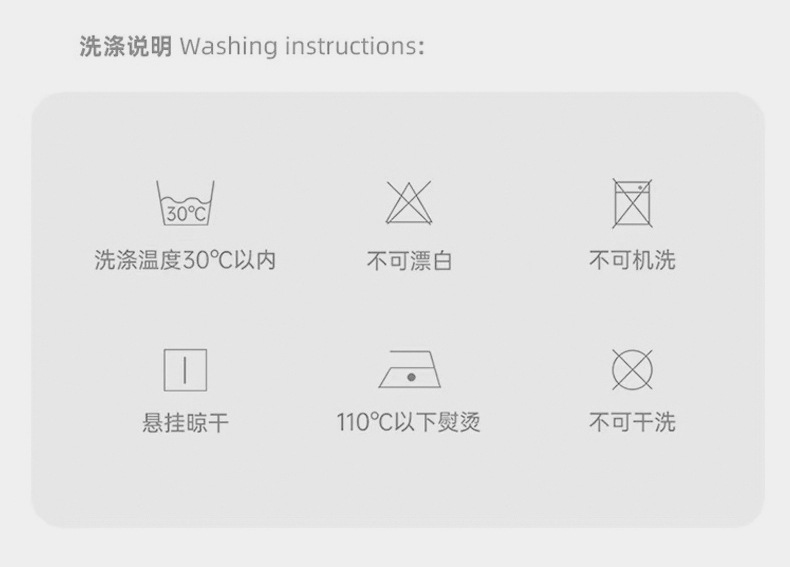Click the word Washing in the title

229,46
